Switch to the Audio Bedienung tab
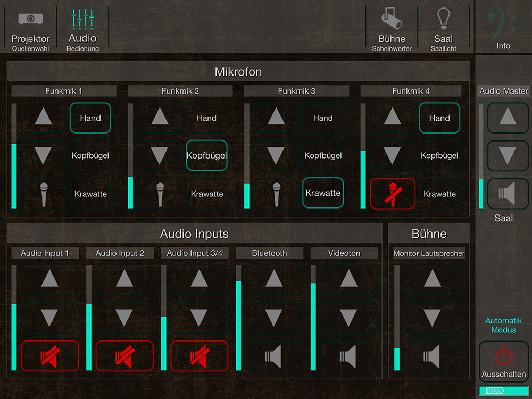Viewport: 532px width, 399px height. 82,29
